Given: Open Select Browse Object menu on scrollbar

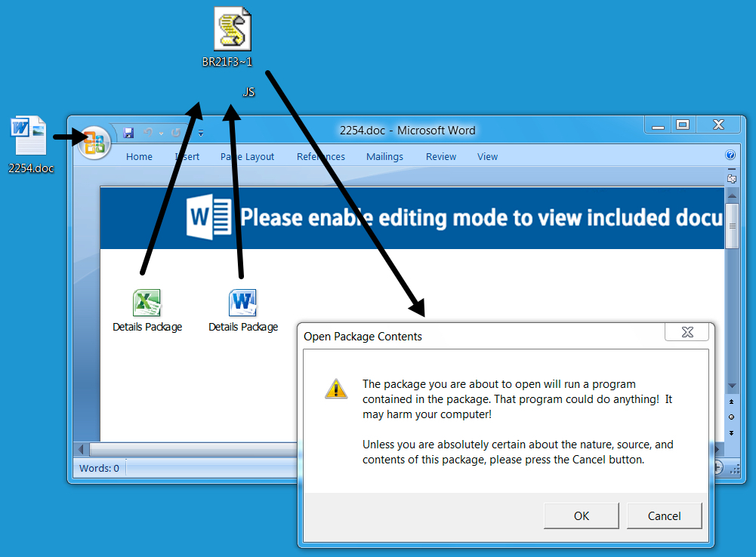Looking at the screenshot, I should point(731,417).
